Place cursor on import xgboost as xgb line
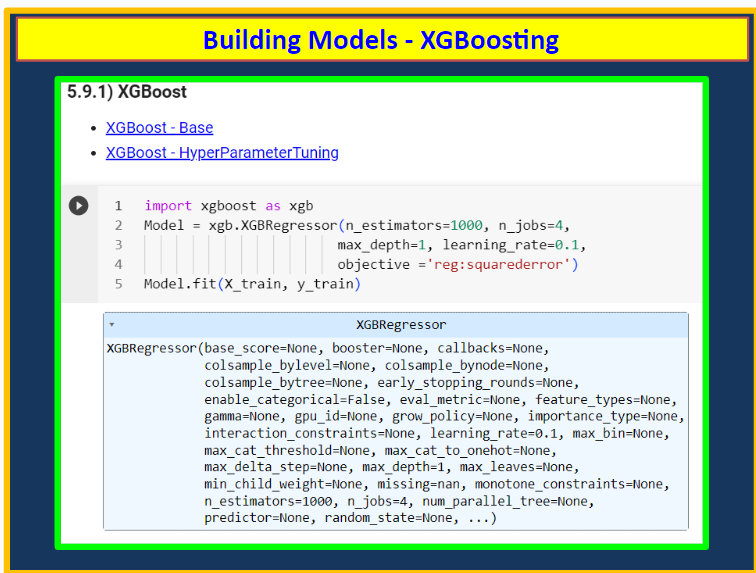 tap(229, 206)
